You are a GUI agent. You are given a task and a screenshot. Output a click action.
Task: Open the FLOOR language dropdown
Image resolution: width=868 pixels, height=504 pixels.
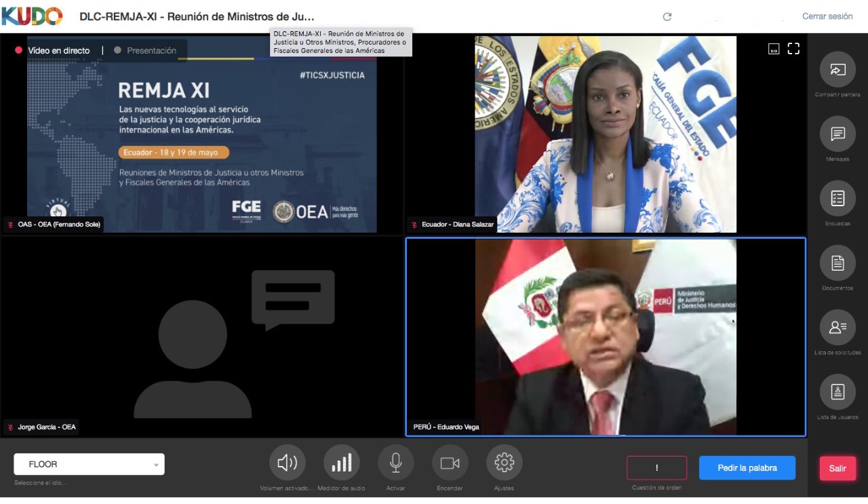[89, 464]
